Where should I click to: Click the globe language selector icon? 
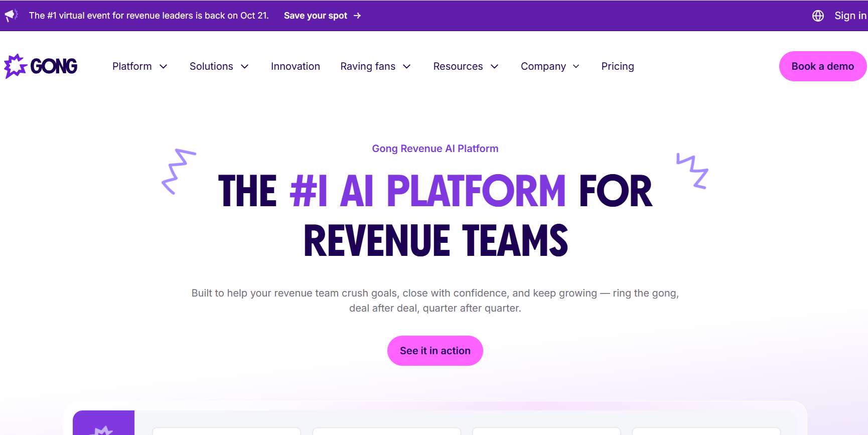point(818,16)
